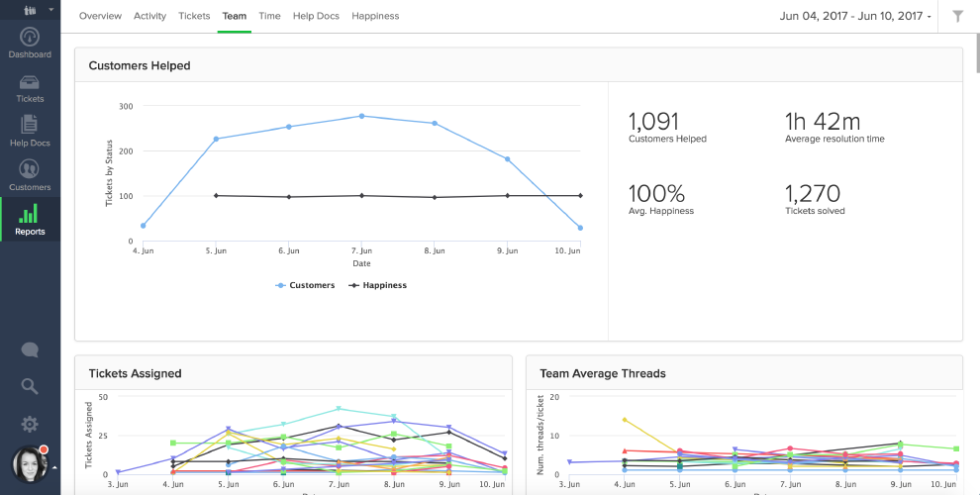
Task: Switch to the Overview tab
Action: [x=100, y=16]
